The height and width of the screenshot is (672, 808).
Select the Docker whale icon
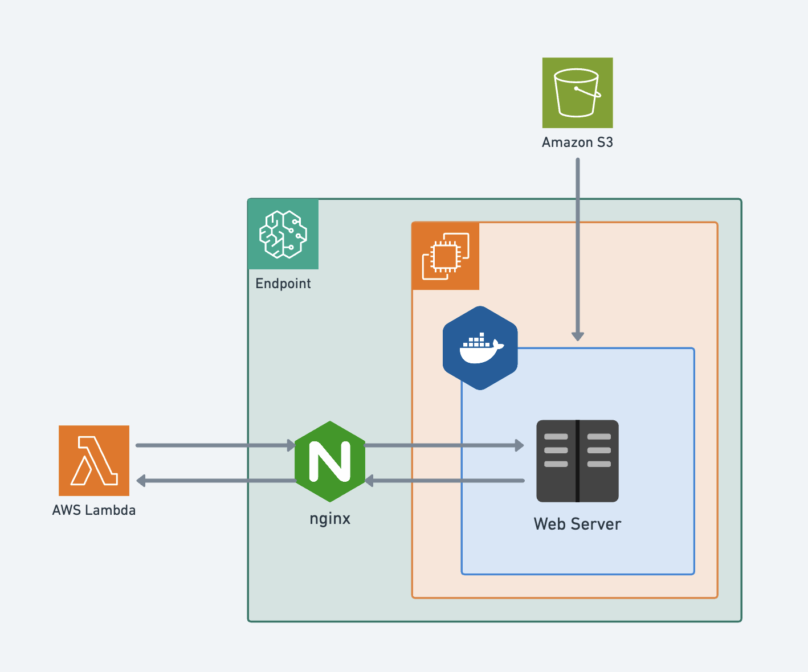(480, 348)
